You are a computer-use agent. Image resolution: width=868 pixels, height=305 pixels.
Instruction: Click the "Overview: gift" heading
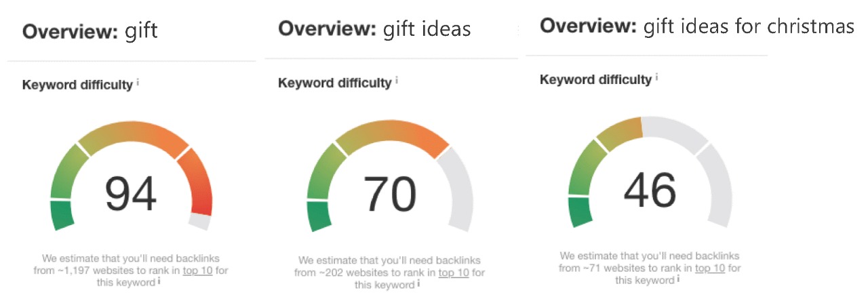pos(90,31)
